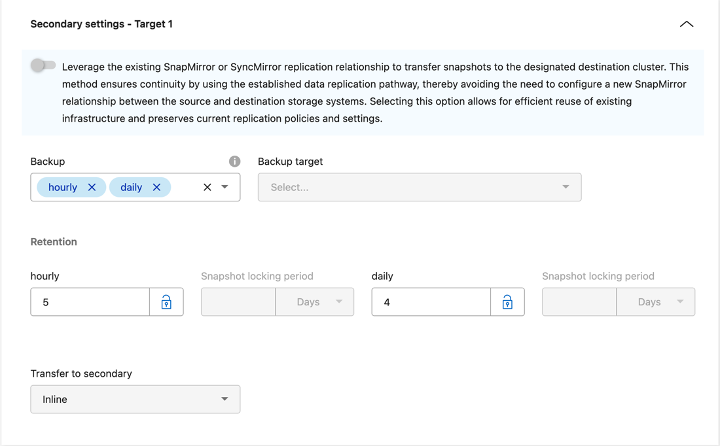
Task: Toggle the existing SnapMirror relationship switch
Action: click(43, 66)
